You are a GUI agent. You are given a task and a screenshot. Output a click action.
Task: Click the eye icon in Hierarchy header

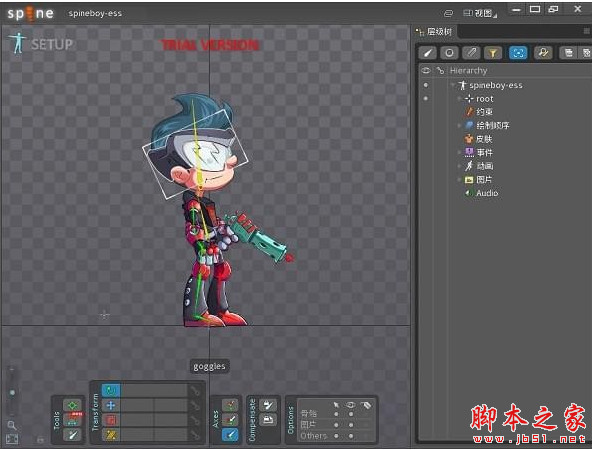(426, 70)
